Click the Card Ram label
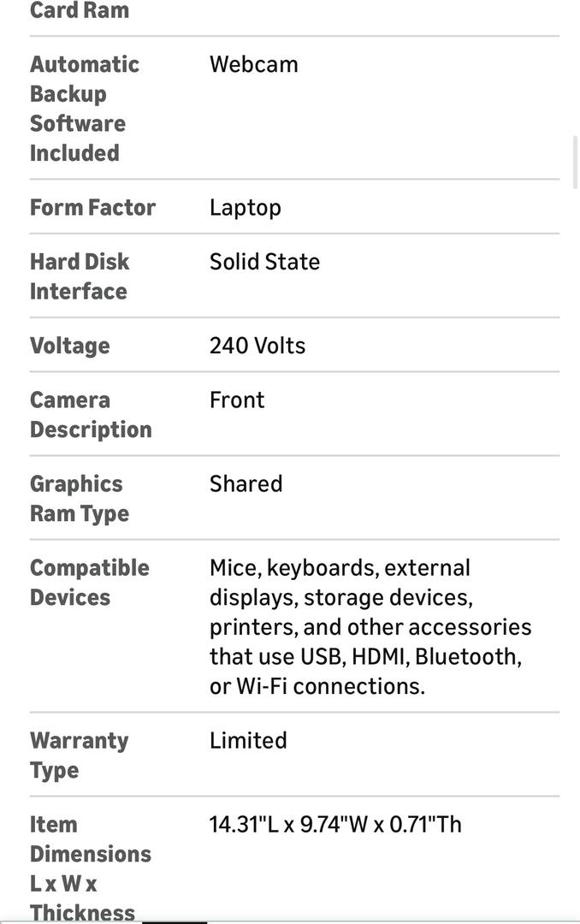 pos(80,11)
